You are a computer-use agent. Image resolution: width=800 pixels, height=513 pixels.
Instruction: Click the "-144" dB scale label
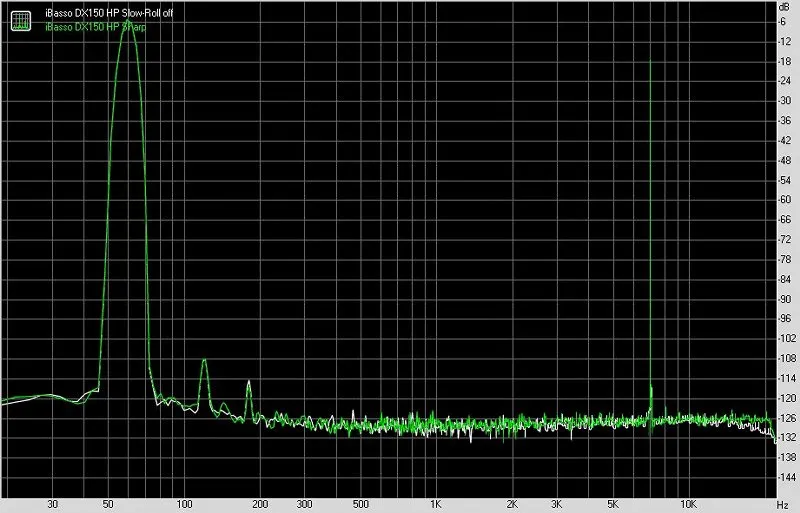[786, 477]
